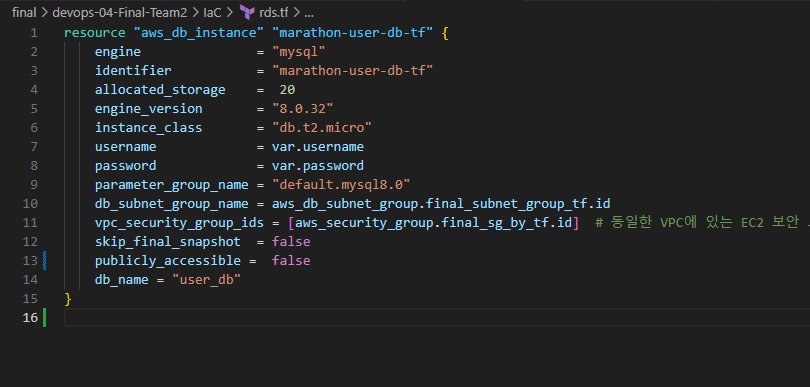Click the breadcrumb ellipsis after rds.tf
Screen dimensions: 810x387
tap(308, 13)
